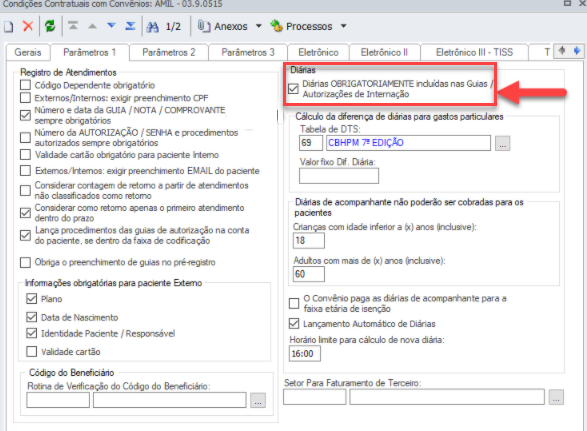
Task: Enable Validade cartão obrigatório paciente Interno
Action: (x=25, y=155)
